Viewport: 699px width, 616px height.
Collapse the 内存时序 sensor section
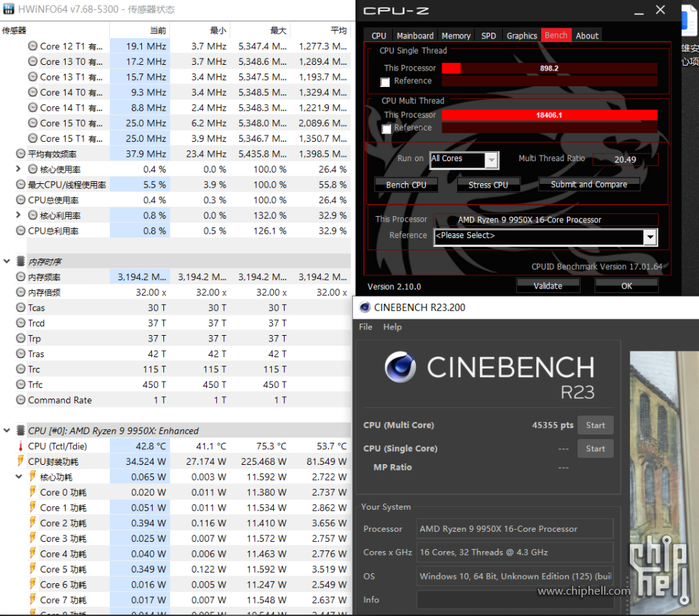[7, 262]
